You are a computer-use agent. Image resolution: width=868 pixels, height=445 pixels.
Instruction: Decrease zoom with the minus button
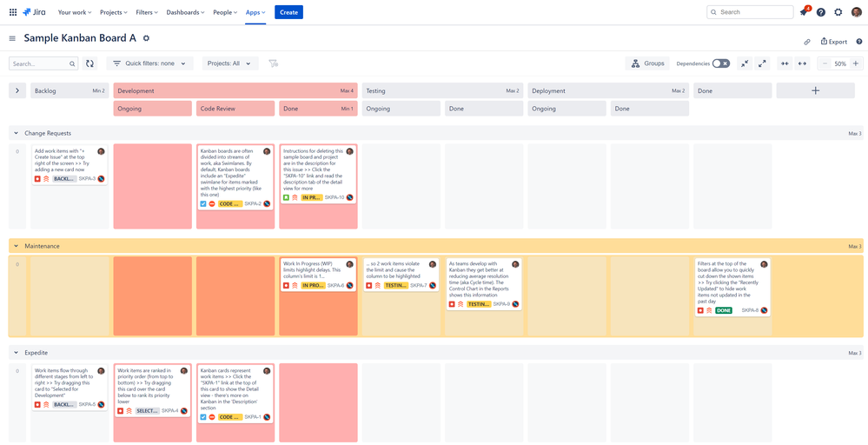[825, 63]
